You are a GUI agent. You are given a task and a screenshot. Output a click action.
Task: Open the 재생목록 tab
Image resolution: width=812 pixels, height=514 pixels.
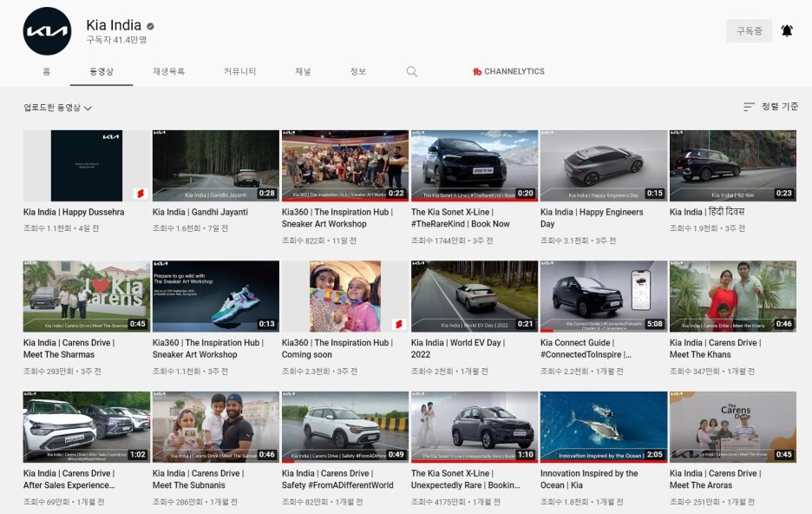[169, 71]
